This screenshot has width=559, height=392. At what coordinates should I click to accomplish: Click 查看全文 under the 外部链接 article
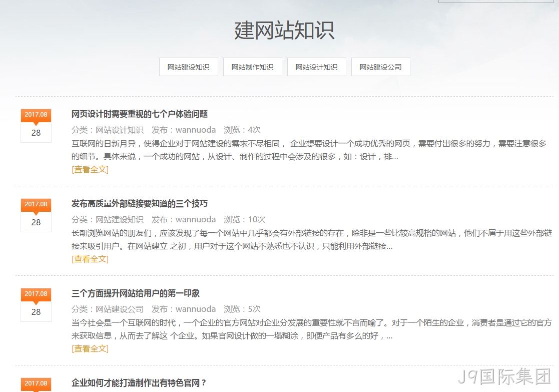click(90, 259)
